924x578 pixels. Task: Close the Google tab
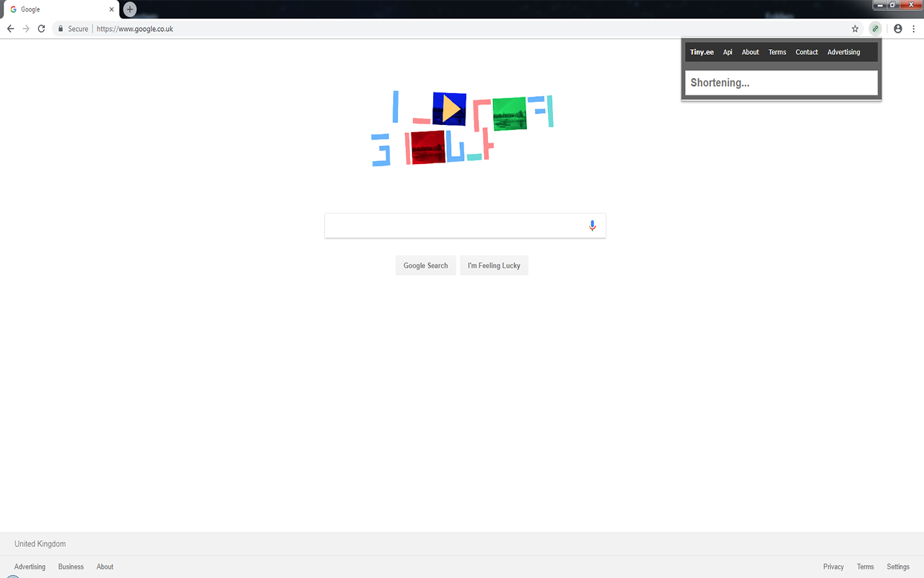point(111,9)
